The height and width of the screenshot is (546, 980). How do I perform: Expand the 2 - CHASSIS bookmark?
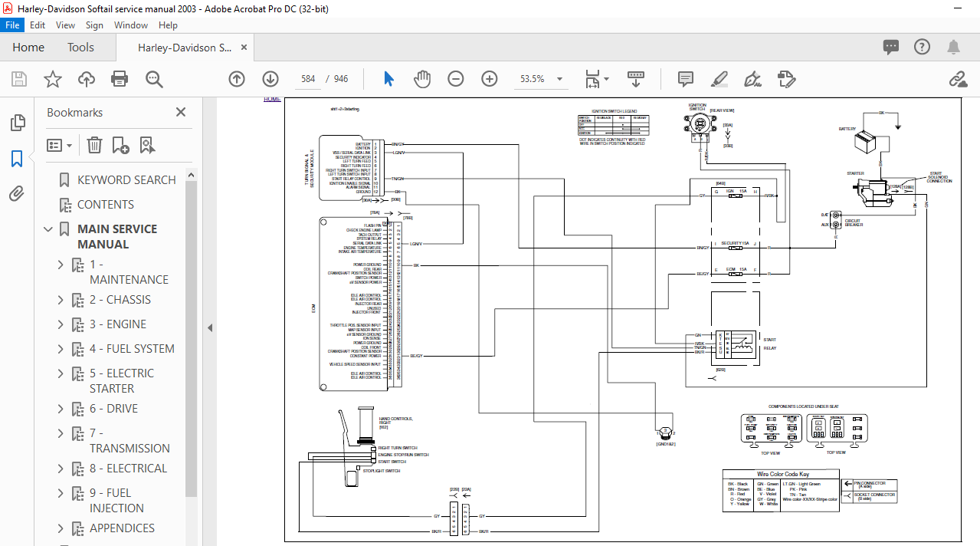(x=61, y=300)
